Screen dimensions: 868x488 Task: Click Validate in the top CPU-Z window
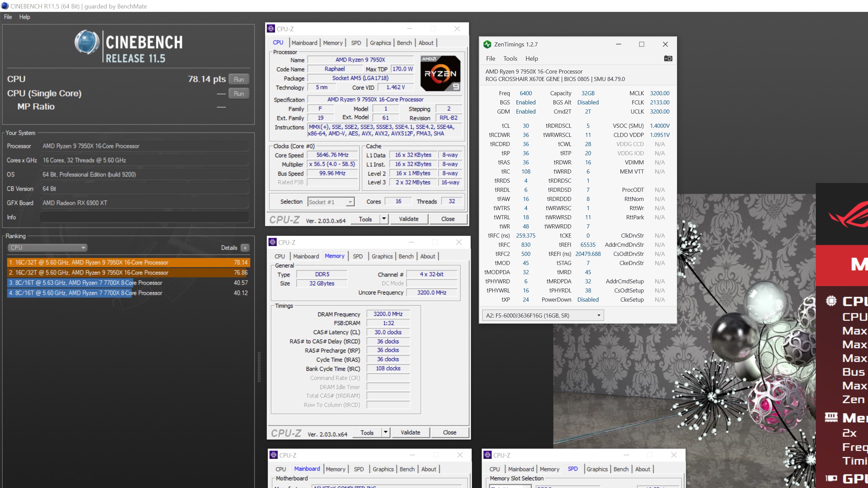(x=409, y=219)
